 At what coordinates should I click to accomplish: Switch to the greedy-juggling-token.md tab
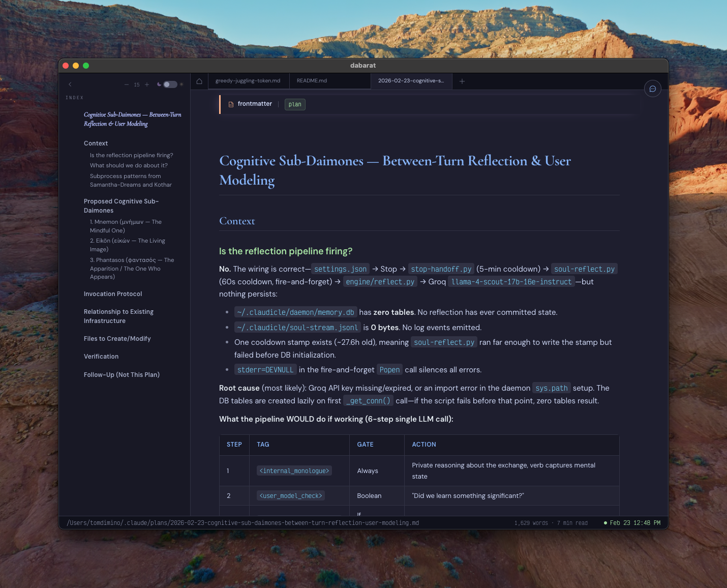pos(248,80)
